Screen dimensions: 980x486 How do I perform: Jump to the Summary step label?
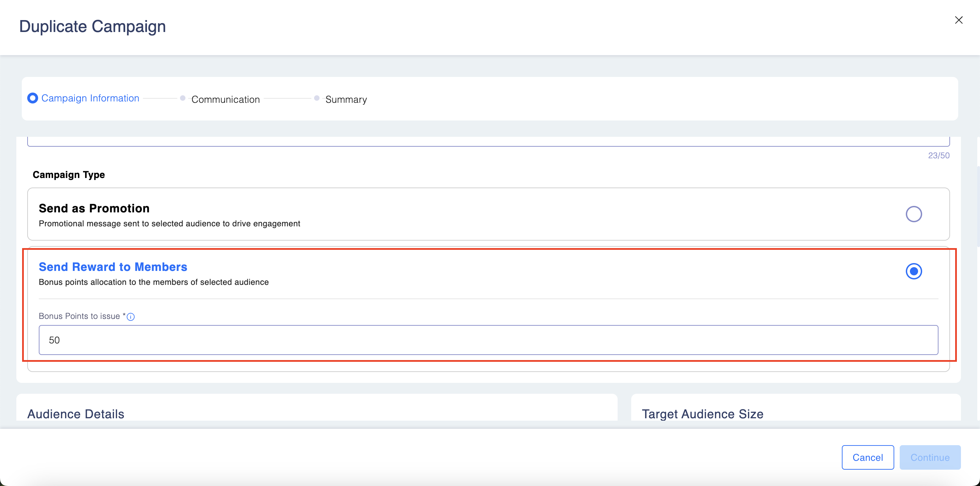pyautogui.click(x=346, y=99)
